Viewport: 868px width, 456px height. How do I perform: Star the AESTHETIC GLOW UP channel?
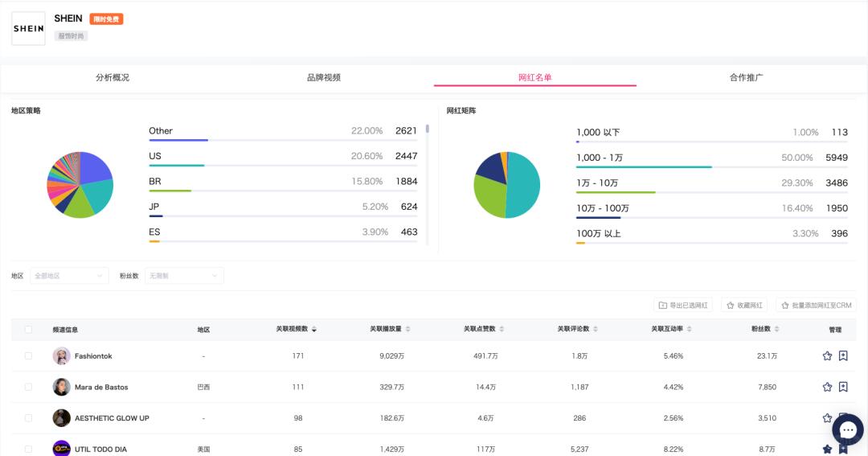click(827, 417)
